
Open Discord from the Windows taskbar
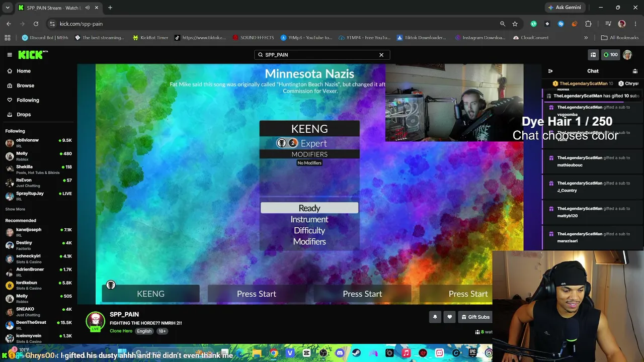pos(340,353)
